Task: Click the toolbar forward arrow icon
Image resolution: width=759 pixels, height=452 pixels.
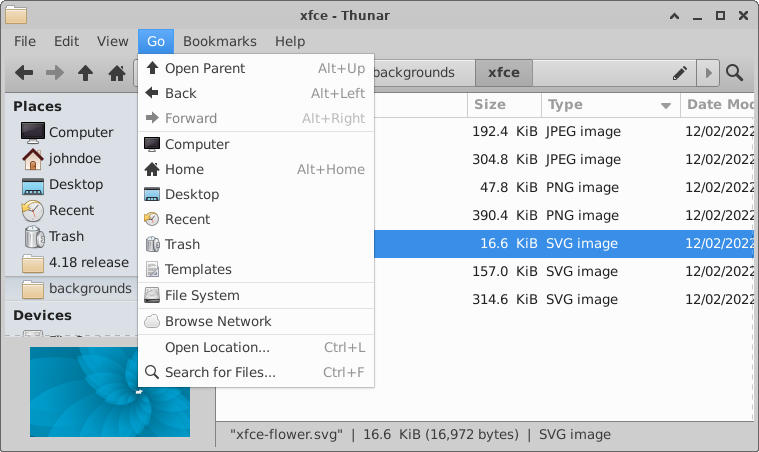Action: click(x=55, y=73)
